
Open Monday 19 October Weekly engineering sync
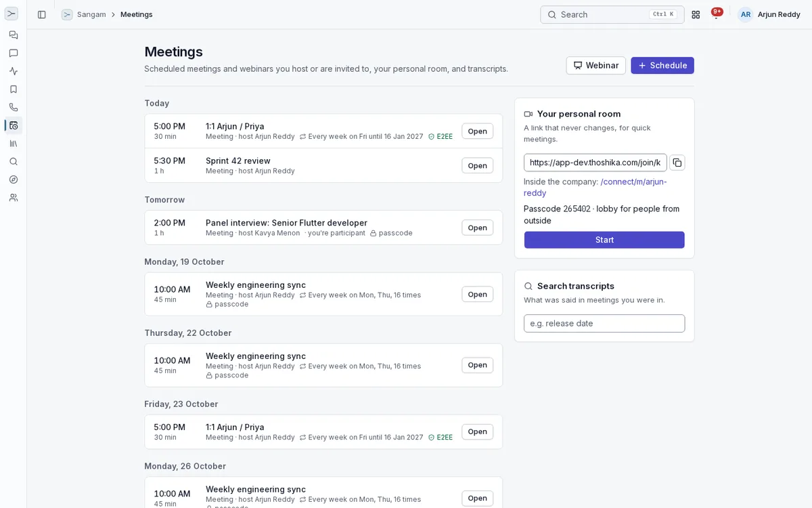[x=477, y=294]
